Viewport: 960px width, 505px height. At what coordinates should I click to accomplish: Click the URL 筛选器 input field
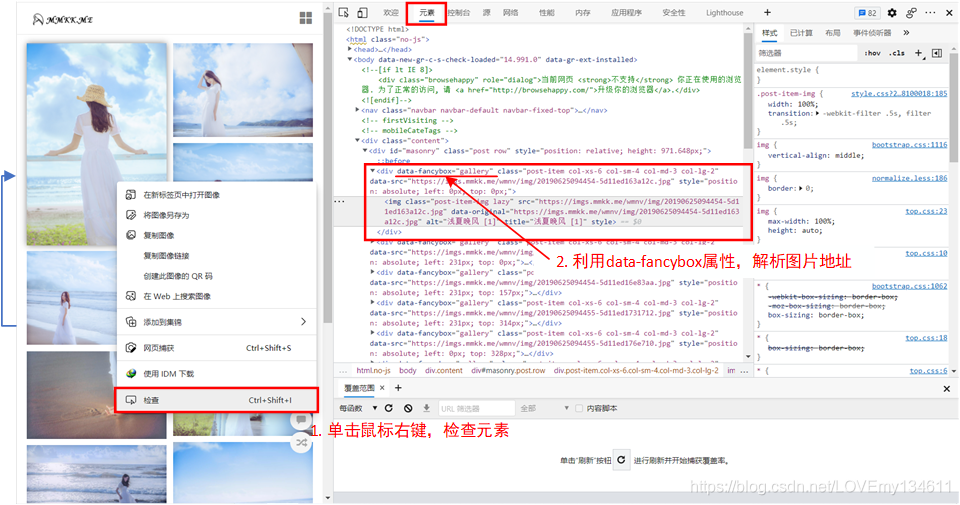tap(476, 408)
